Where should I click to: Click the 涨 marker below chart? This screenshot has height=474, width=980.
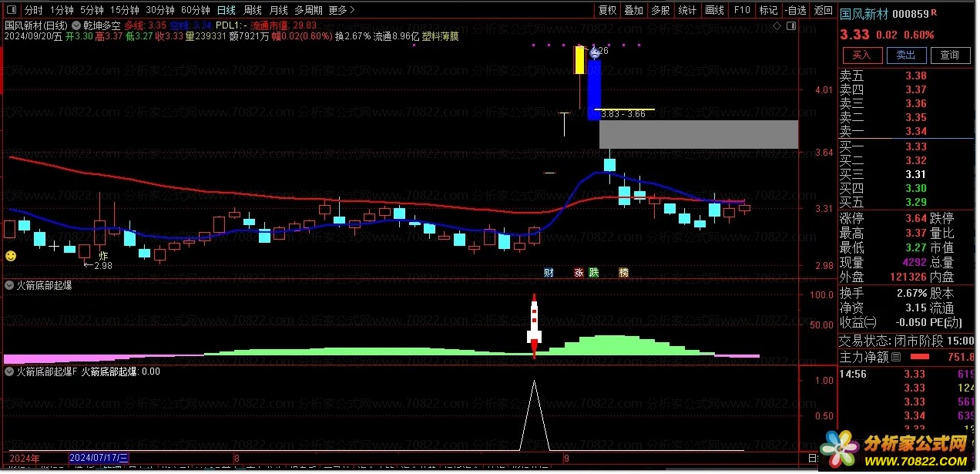(579, 272)
